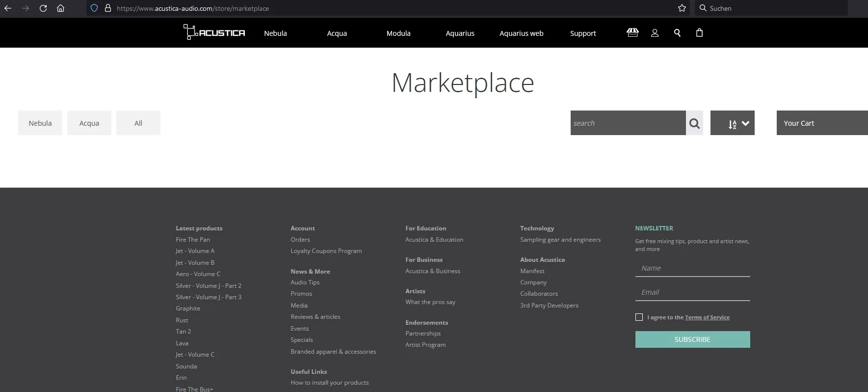Open the shopping bag icon in header
Image resolution: width=868 pixels, height=392 pixels.
pos(700,33)
